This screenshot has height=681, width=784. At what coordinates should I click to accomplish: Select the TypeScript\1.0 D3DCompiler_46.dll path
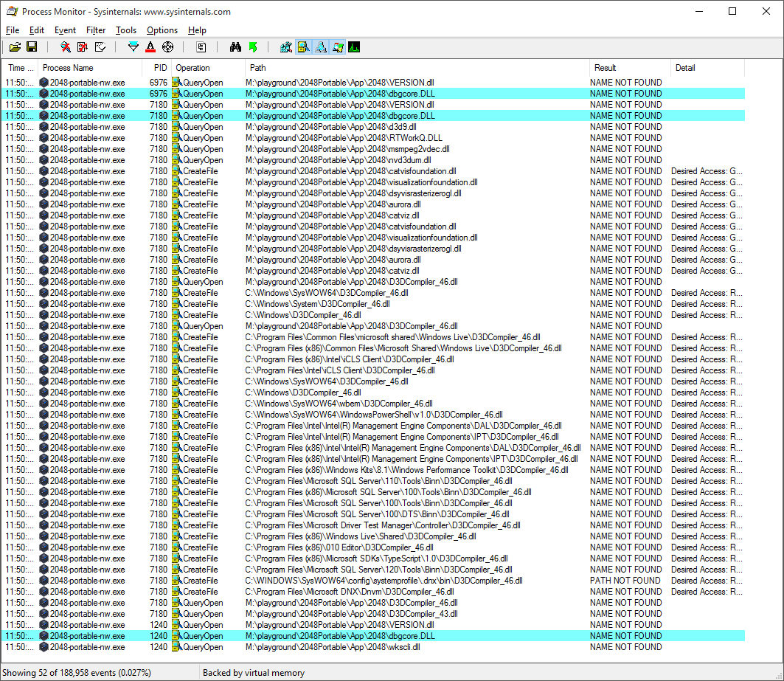click(376, 559)
